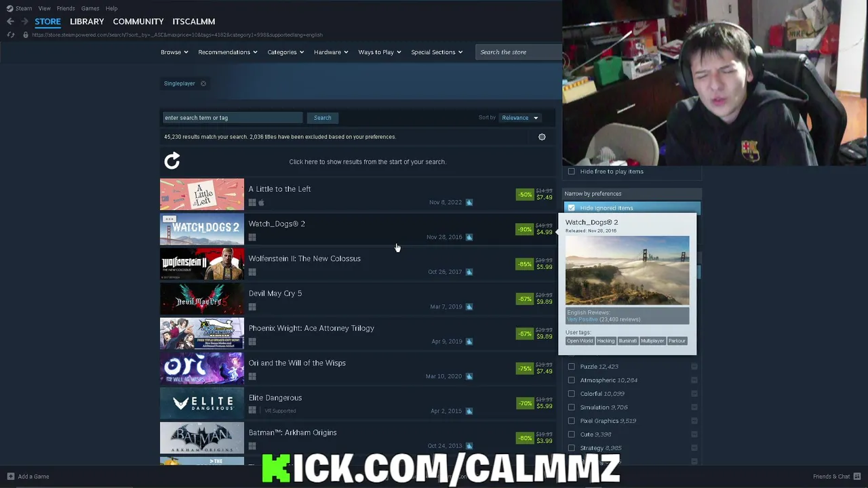Click the blue icon beside Apr 2, 2015

[469, 411]
